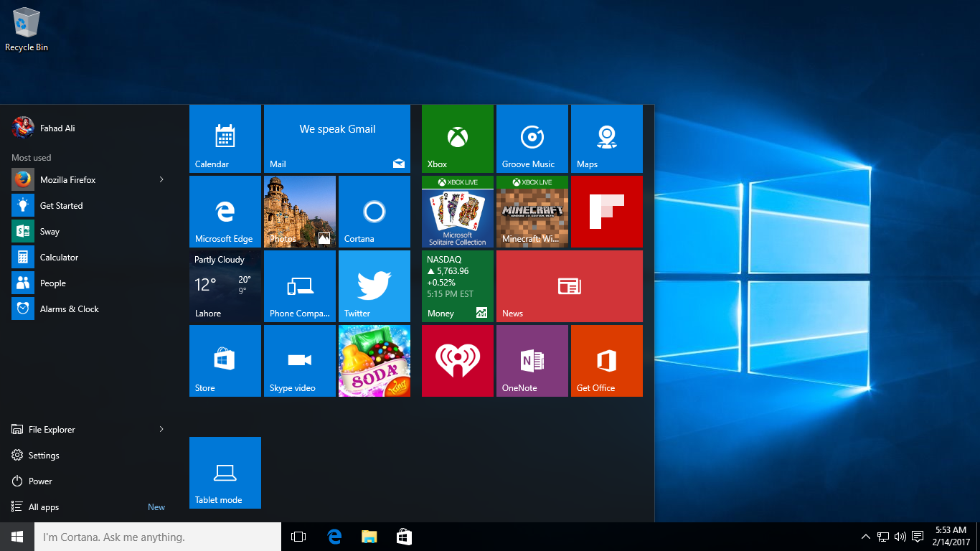Open the Lahore weather tile
980x551 pixels.
click(225, 286)
